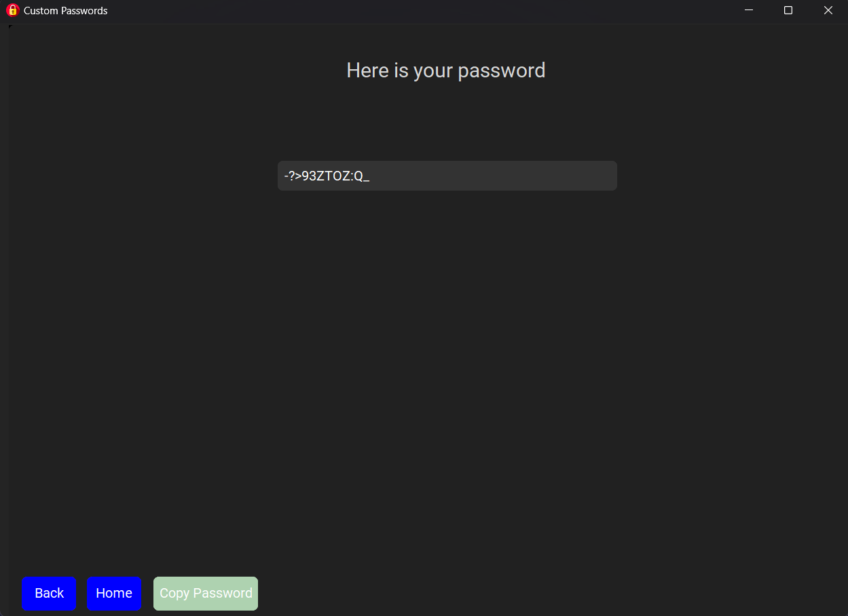Return to the Home screen
The image size is (848, 616).
pyautogui.click(x=114, y=594)
